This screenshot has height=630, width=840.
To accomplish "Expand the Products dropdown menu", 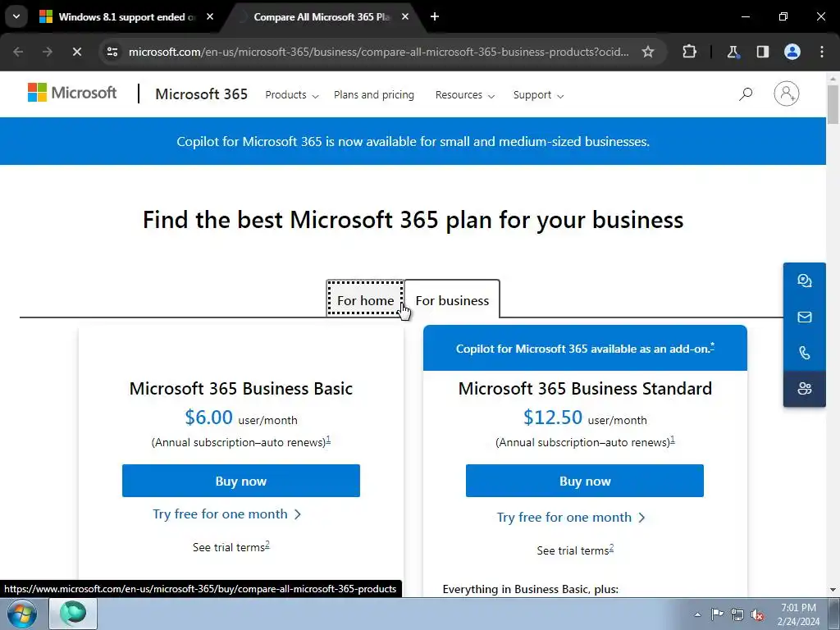I will click(x=291, y=95).
